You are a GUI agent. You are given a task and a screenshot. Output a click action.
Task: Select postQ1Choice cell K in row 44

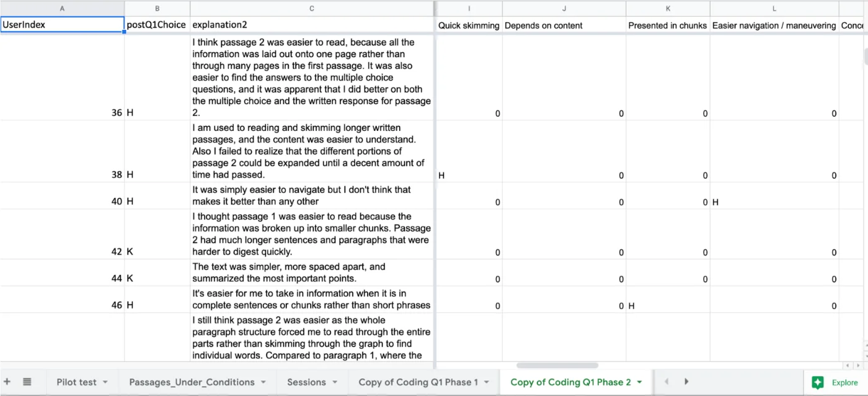pyautogui.click(x=157, y=272)
